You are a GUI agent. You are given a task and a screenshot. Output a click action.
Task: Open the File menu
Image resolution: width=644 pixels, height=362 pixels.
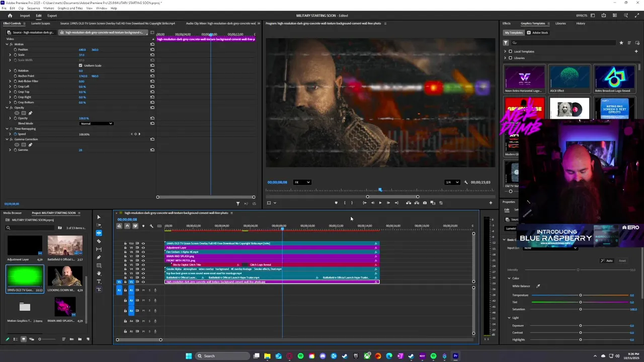tap(4, 9)
